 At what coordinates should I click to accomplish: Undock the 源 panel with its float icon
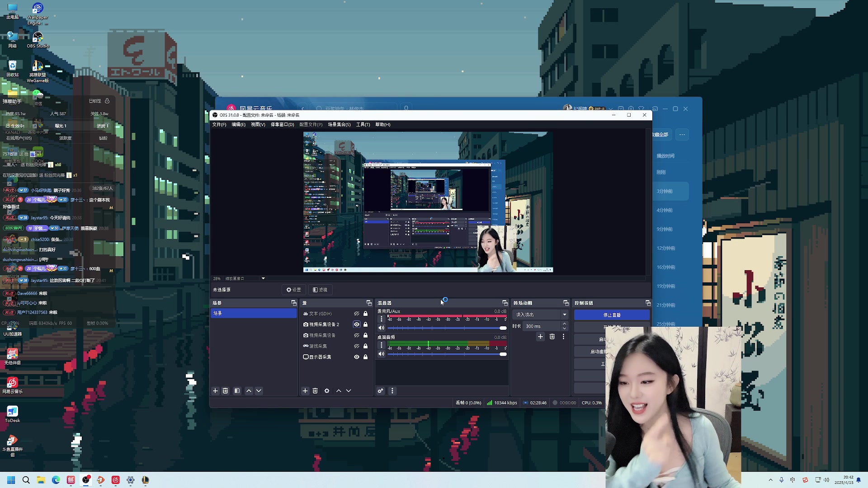tap(369, 303)
